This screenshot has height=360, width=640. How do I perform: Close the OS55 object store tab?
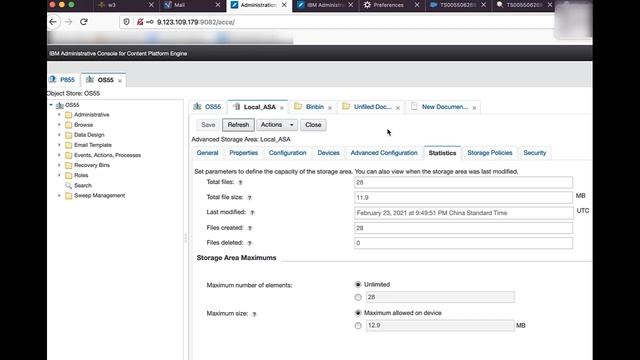coord(120,81)
